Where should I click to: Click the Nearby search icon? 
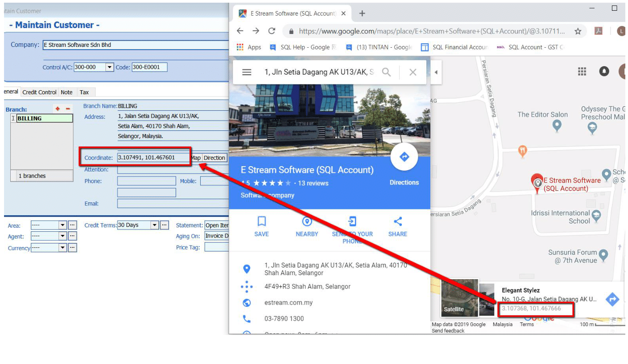click(307, 222)
